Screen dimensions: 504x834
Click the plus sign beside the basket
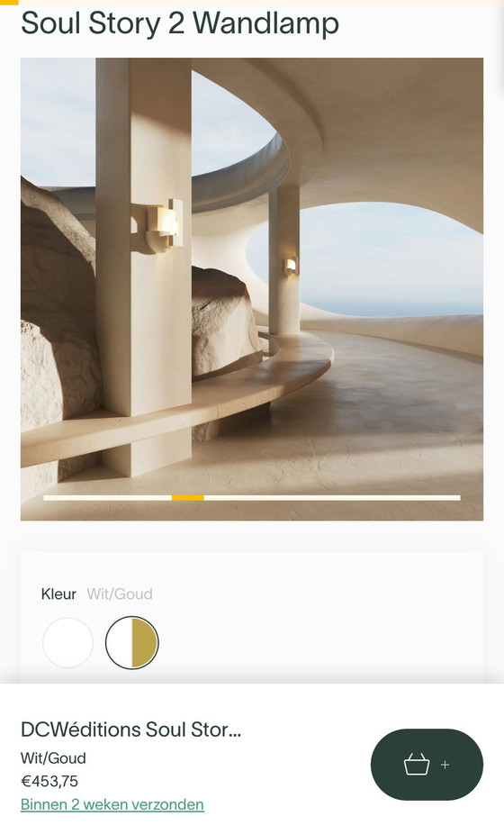[445, 765]
